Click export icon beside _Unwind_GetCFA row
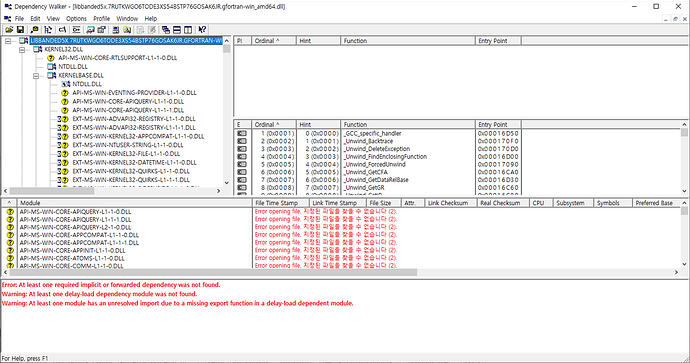This screenshot has height=363, width=690. [x=242, y=172]
